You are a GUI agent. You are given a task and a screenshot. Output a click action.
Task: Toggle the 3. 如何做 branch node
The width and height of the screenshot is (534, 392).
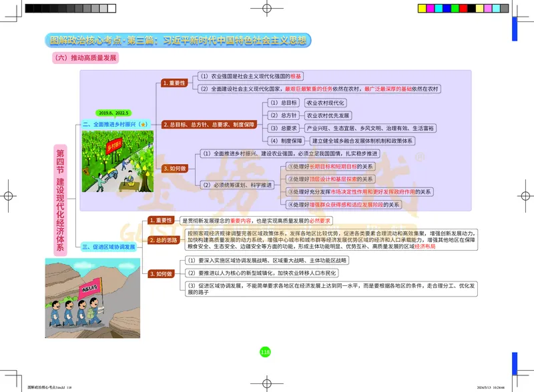[176, 169]
